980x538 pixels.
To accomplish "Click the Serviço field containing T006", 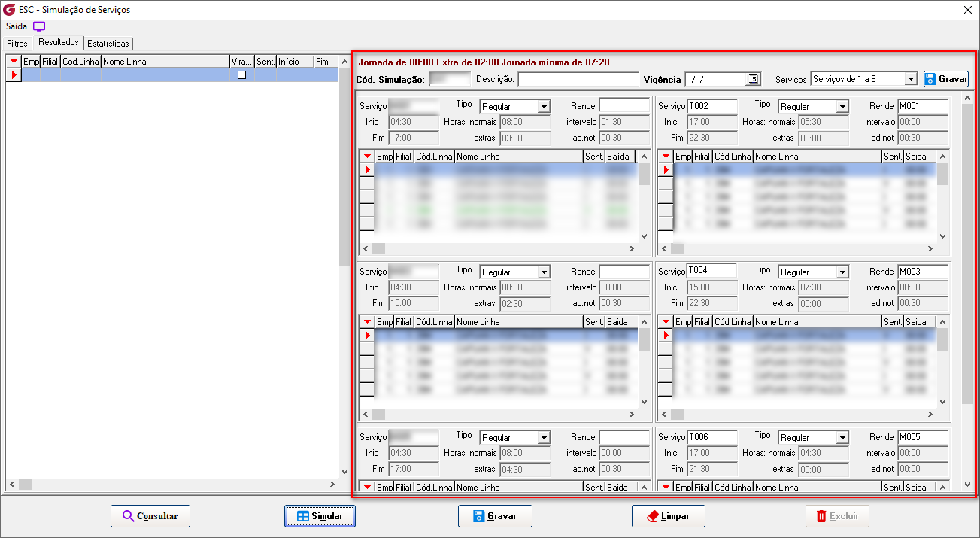I will coord(711,437).
